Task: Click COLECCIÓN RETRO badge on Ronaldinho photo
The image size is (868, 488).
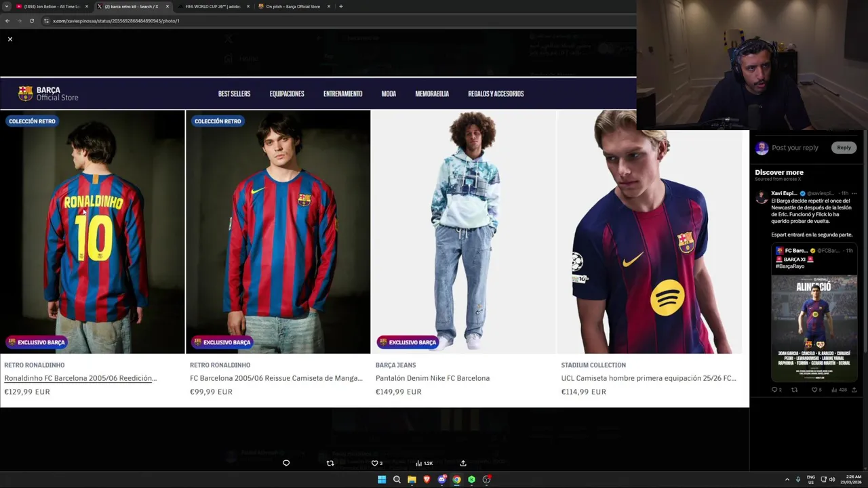Action: click(x=32, y=121)
